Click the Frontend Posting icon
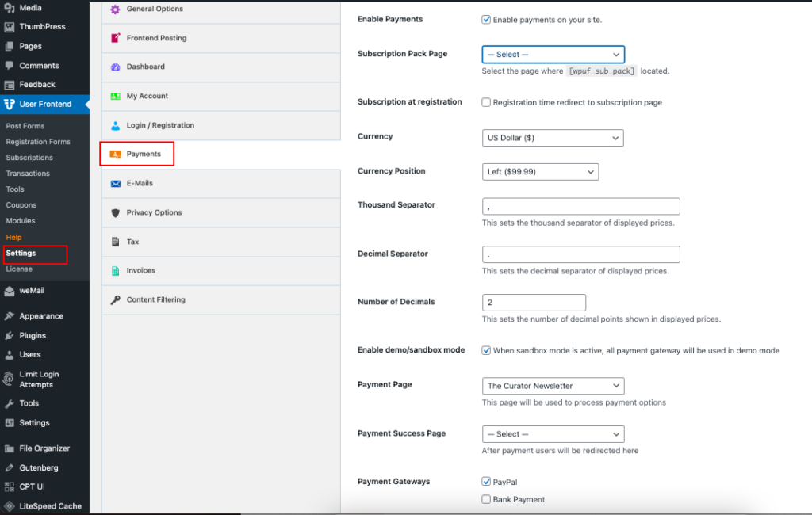The image size is (812, 515). click(116, 38)
